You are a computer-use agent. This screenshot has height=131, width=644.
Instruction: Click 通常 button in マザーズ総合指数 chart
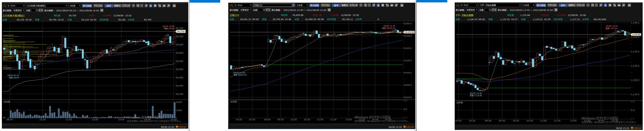click(x=563, y=5)
